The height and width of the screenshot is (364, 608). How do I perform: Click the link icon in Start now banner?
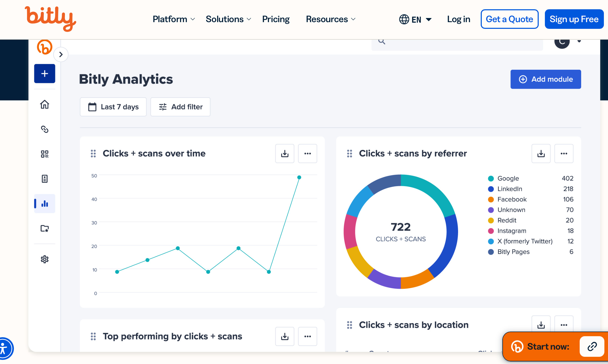[592, 346]
